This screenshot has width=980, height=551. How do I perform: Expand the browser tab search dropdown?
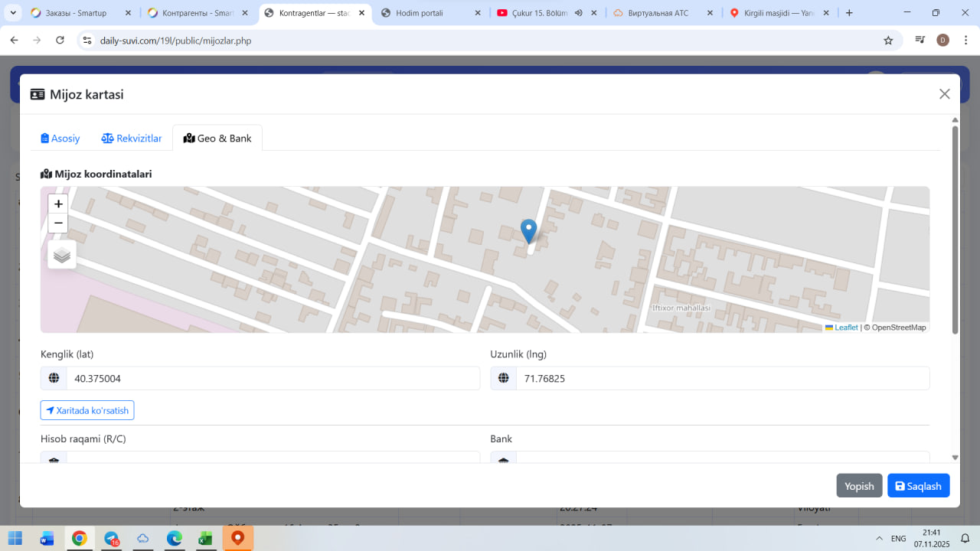(13, 13)
